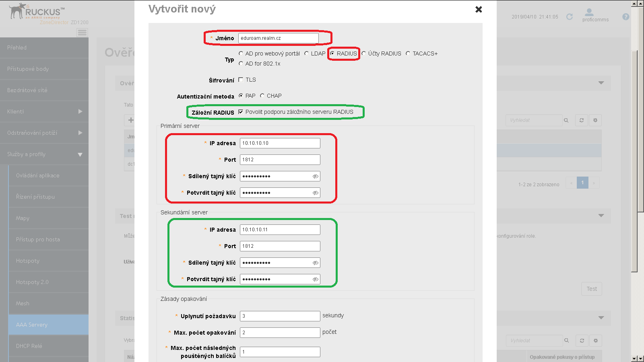Reveal secondary confirm key using eye icon

(x=315, y=279)
